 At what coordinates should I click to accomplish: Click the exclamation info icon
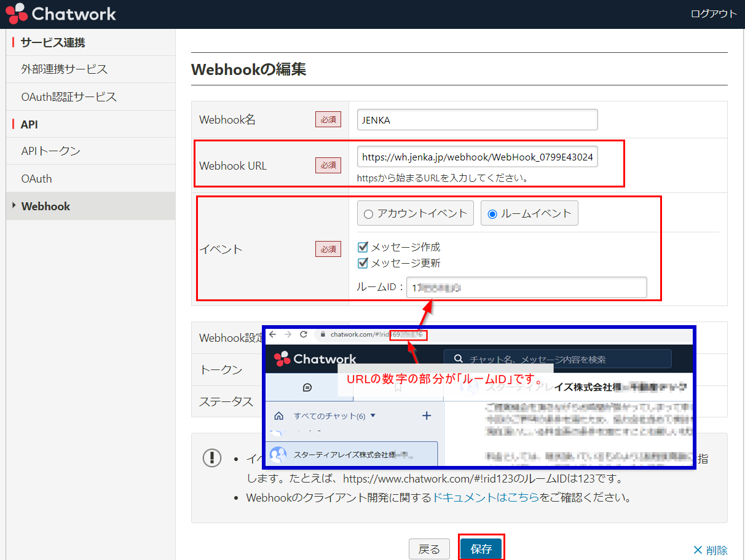point(212,457)
